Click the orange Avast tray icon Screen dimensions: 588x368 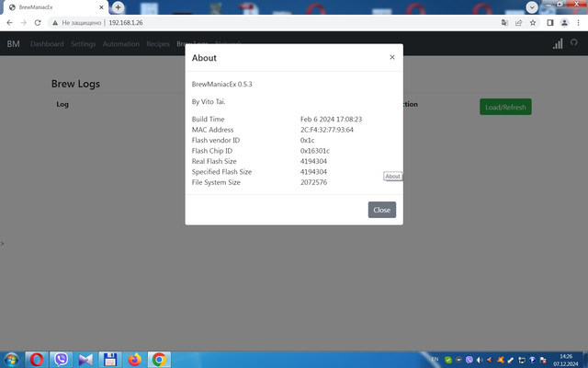(x=500, y=360)
